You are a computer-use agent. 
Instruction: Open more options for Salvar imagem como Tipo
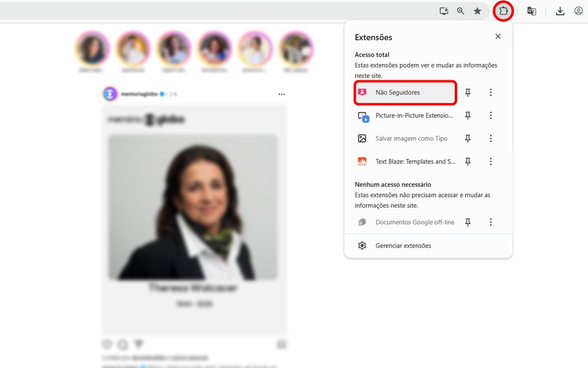(x=491, y=139)
